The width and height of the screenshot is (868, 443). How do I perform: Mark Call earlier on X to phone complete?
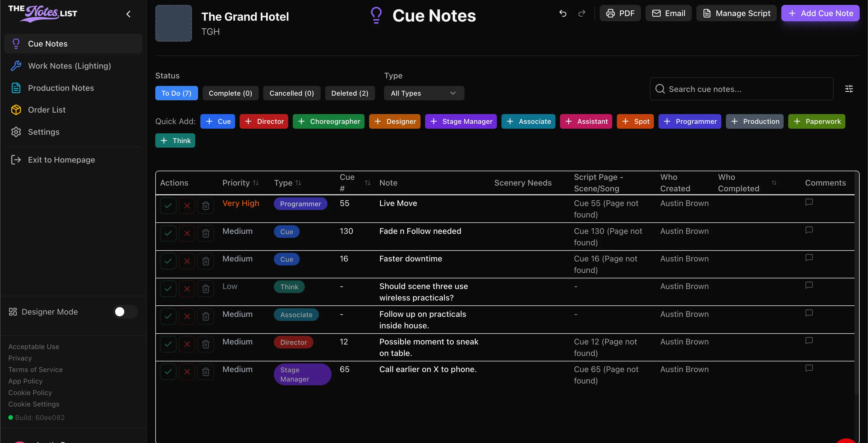(x=168, y=371)
